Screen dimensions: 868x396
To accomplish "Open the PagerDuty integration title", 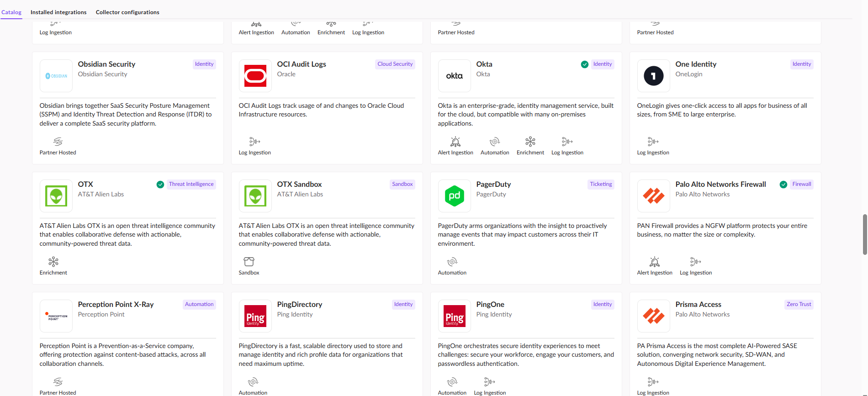I will (493, 185).
